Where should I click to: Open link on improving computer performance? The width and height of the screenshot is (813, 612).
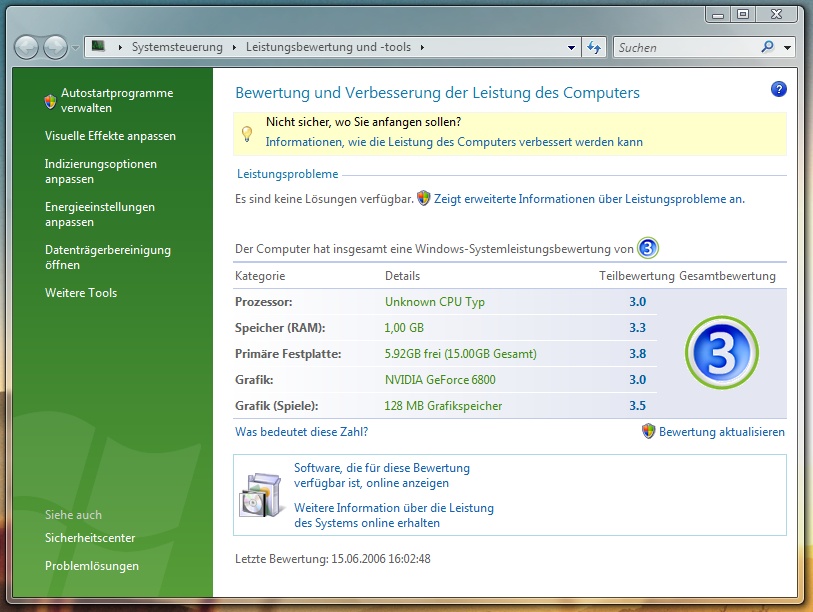tap(454, 142)
